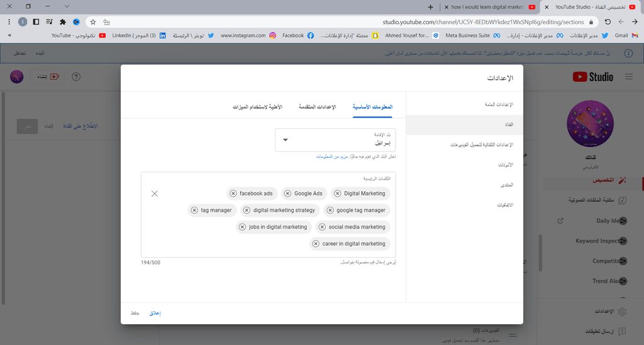Click the browser reload button
The image size is (644, 345).
click(x=608, y=22)
